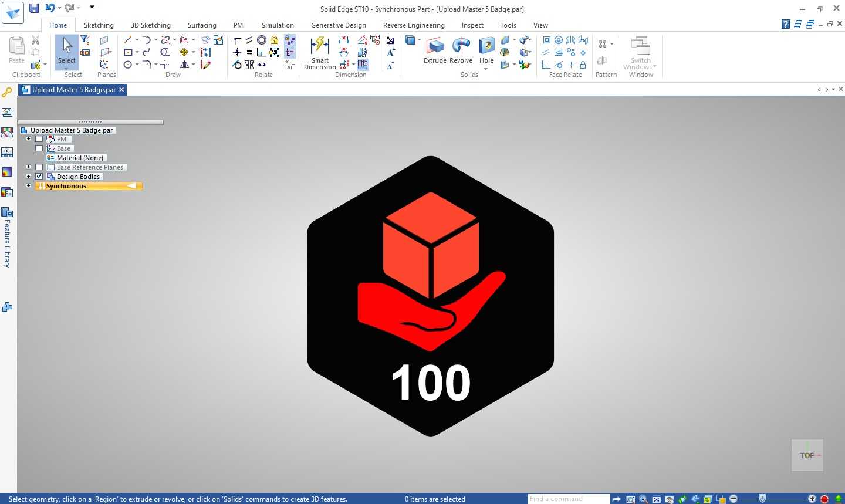Toggle the relationship handles button in Relate
Screen dimensions: 845x504
[290, 52]
